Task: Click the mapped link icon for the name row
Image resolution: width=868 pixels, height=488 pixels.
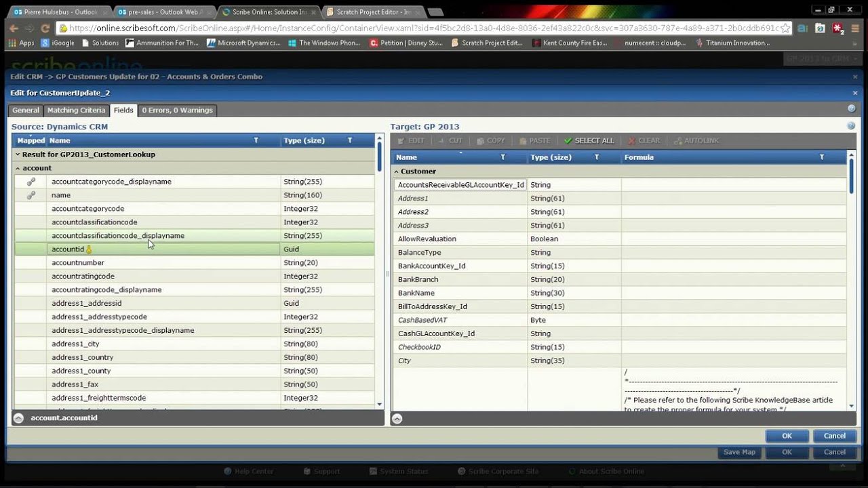Action: (31, 195)
